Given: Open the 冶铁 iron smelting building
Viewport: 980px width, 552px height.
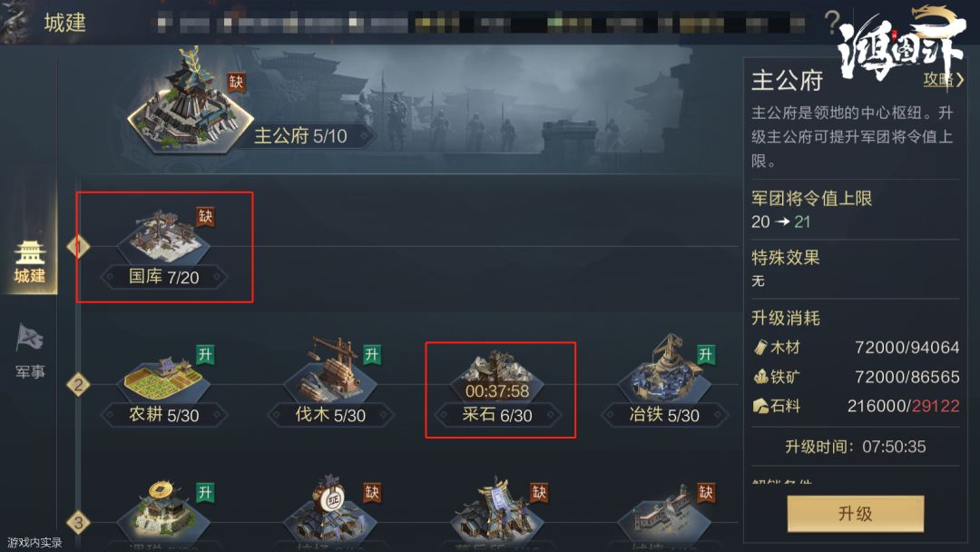Looking at the screenshot, I should [664, 372].
